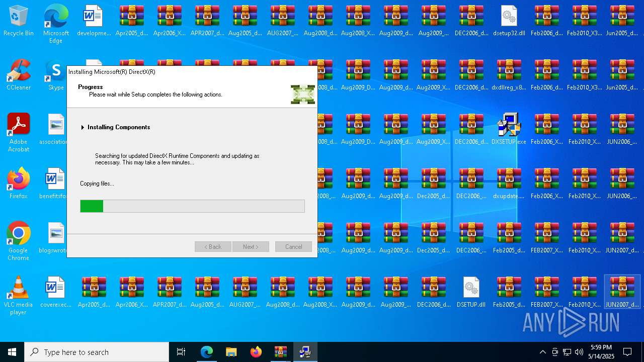Select DEC2006_d... archive left of dsetup32.dll
Viewport: 644px width, 362px height.
click(471, 21)
